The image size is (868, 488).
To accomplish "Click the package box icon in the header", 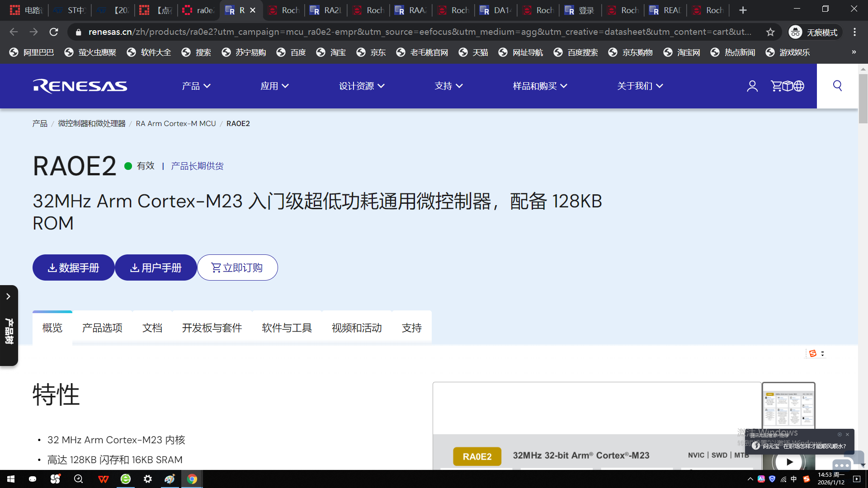I will [x=788, y=86].
